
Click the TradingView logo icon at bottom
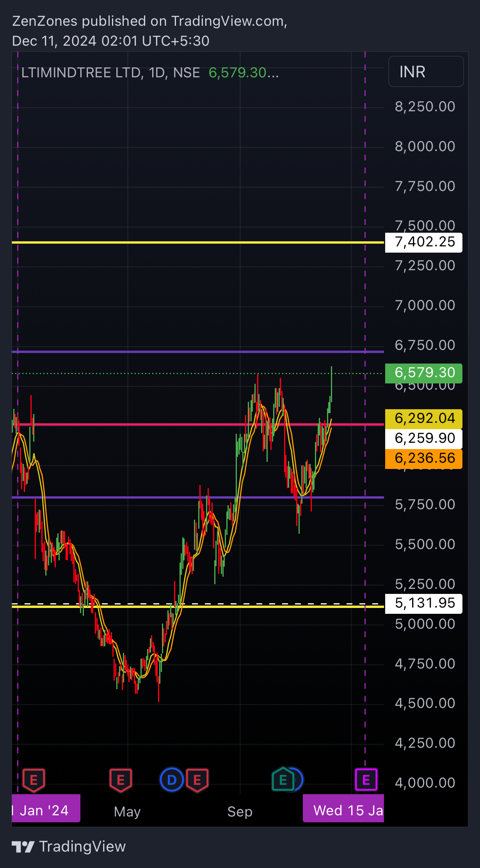[x=23, y=847]
